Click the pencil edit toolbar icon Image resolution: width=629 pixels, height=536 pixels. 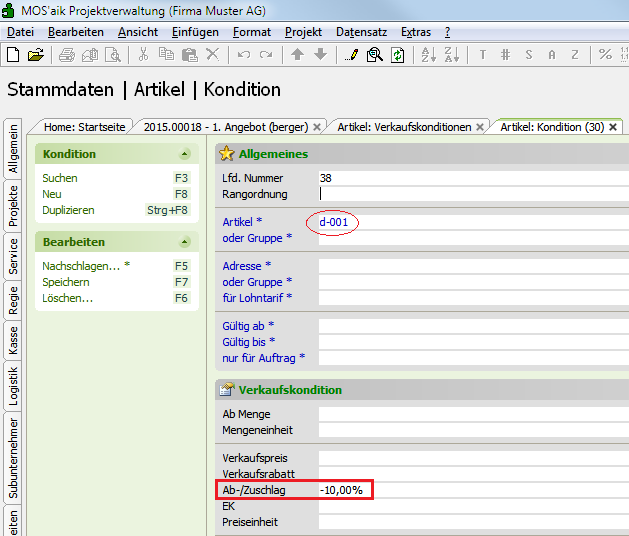coord(352,55)
